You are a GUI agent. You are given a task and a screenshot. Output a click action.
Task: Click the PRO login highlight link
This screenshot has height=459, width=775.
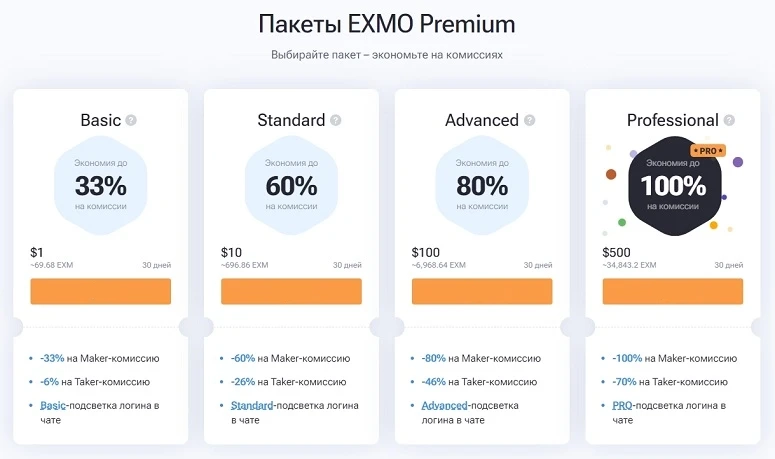pos(621,405)
